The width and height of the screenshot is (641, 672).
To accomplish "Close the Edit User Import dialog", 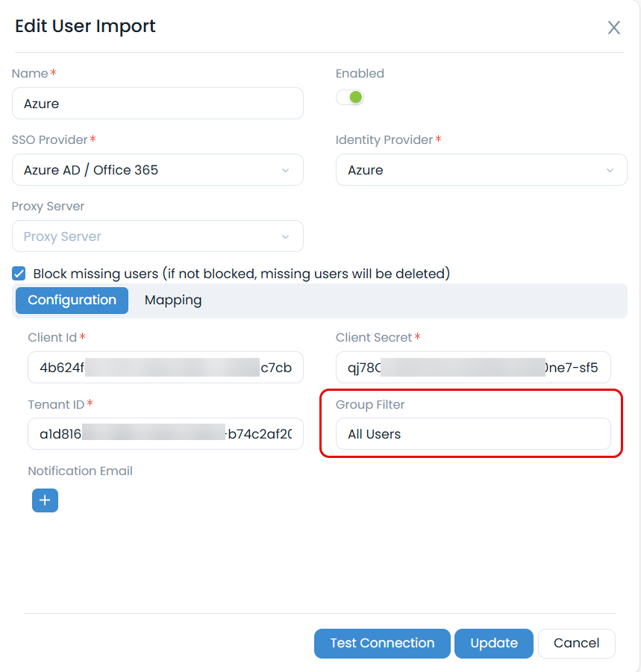I will [613, 28].
